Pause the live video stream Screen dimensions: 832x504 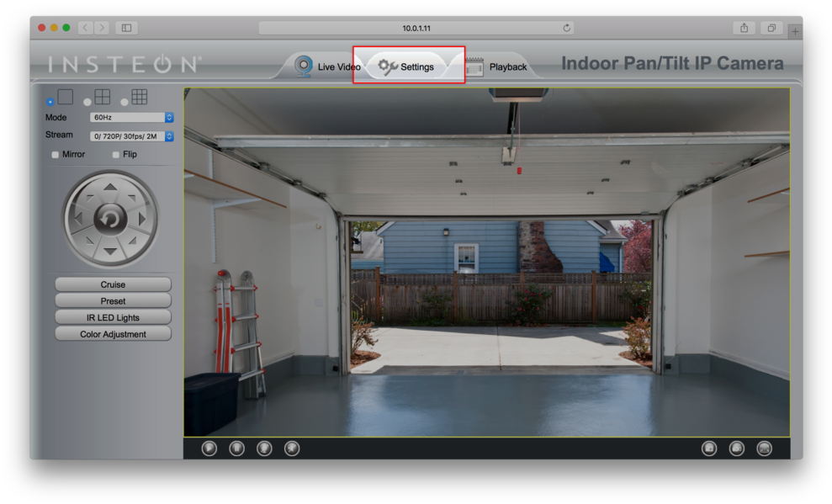236,448
